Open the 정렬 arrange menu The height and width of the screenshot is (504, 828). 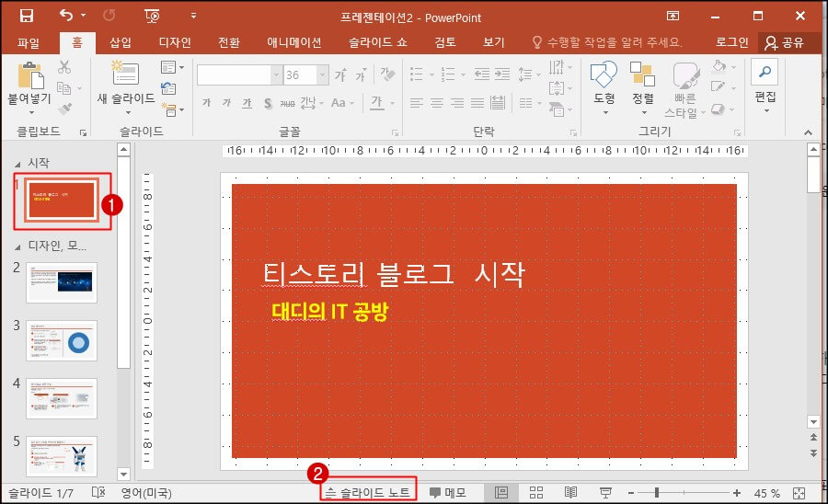[643, 87]
